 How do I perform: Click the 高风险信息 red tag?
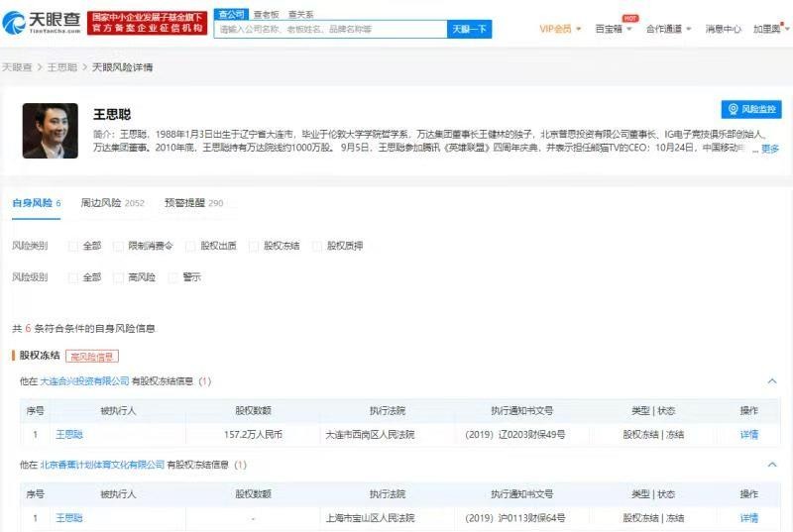pyautogui.click(x=92, y=356)
